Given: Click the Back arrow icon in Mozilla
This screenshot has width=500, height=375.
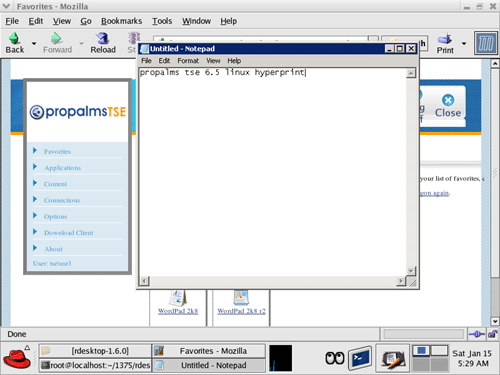Looking at the screenshot, I should coord(14,39).
